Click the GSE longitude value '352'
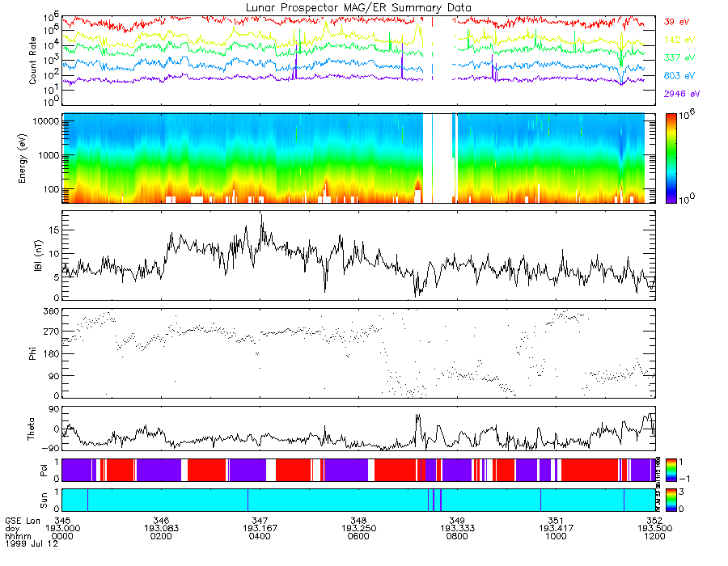Viewport: 728px width, 566px height. [x=654, y=521]
